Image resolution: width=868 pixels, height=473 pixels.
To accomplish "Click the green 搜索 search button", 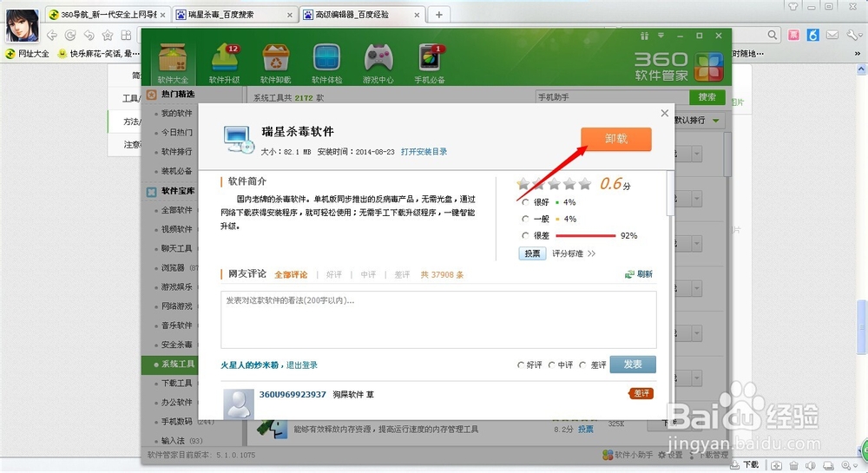I will tap(707, 97).
